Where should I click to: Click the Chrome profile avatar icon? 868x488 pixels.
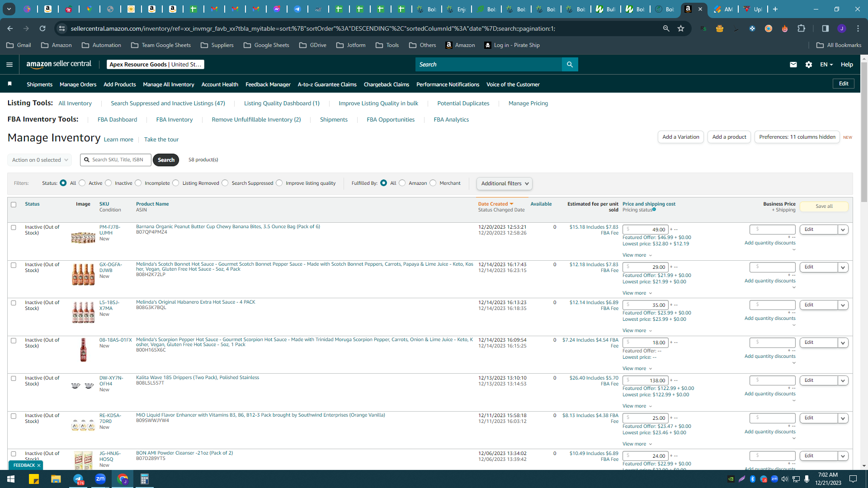click(842, 28)
